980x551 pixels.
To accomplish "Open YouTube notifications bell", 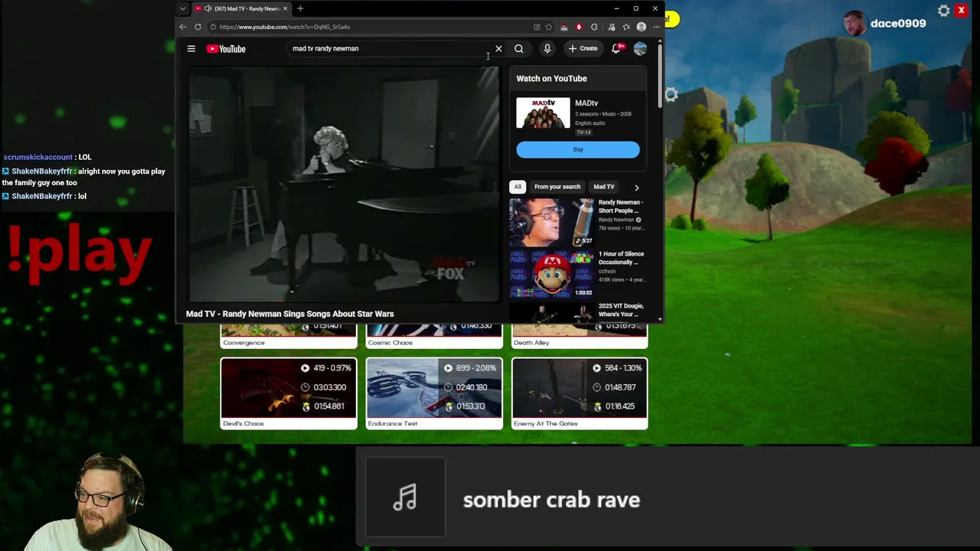I will click(x=616, y=48).
